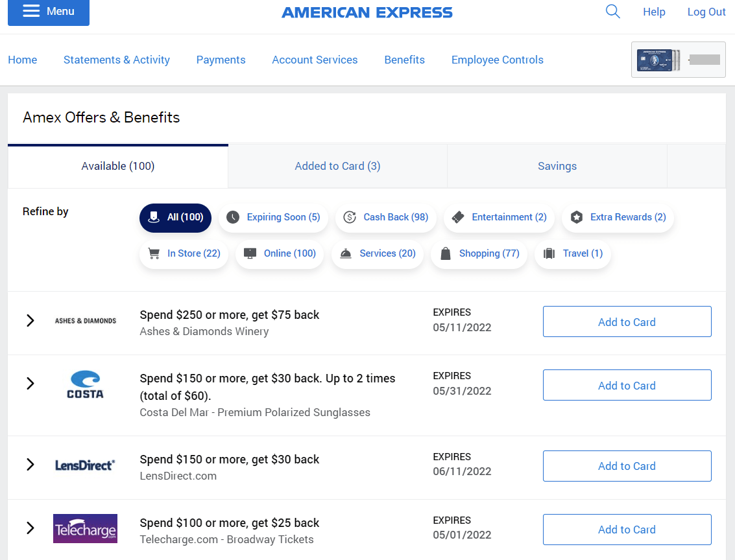The height and width of the screenshot is (560, 735).
Task: Expand the Ashes & Diamonds offer details
Action: 30,321
